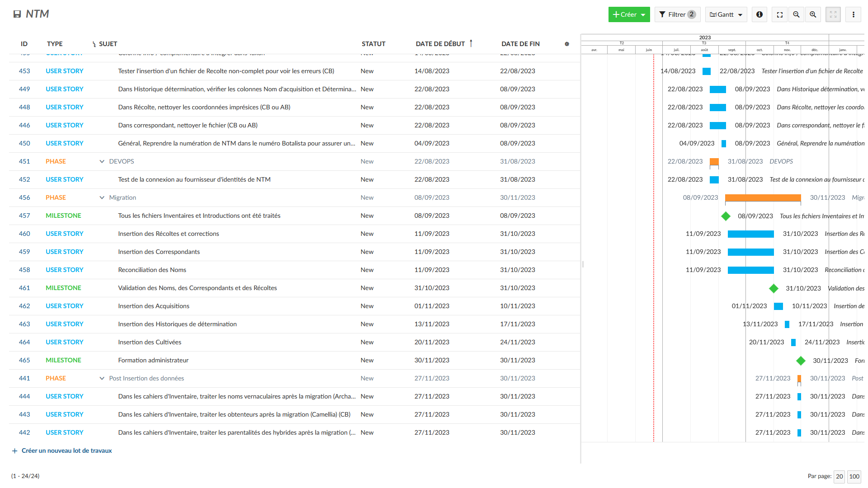Select the row 'Formation administrateur'
Image resolution: width=868 pixels, height=488 pixels.
(294, 360)
